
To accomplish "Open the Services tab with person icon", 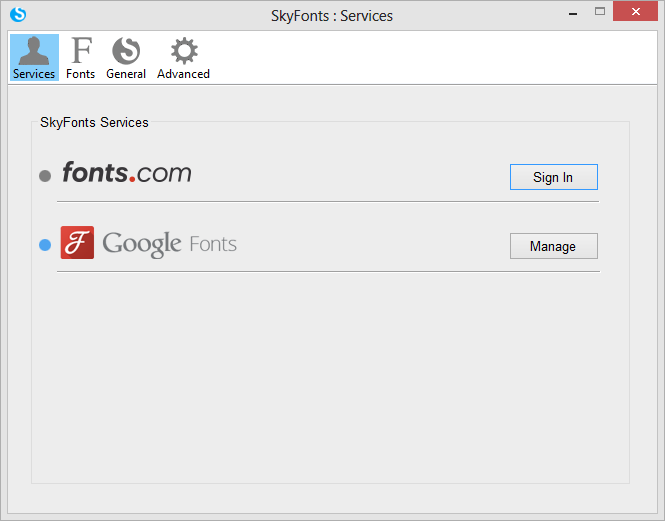I will pos(34,58).
